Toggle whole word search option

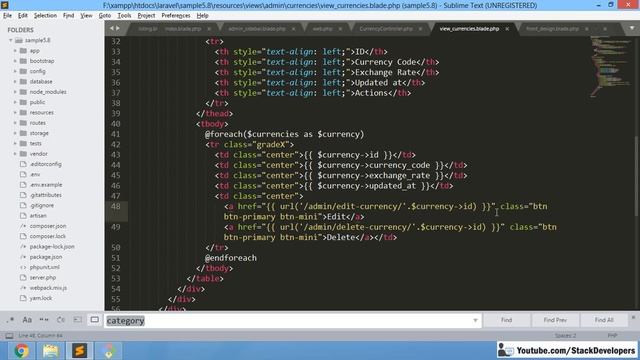44,320
